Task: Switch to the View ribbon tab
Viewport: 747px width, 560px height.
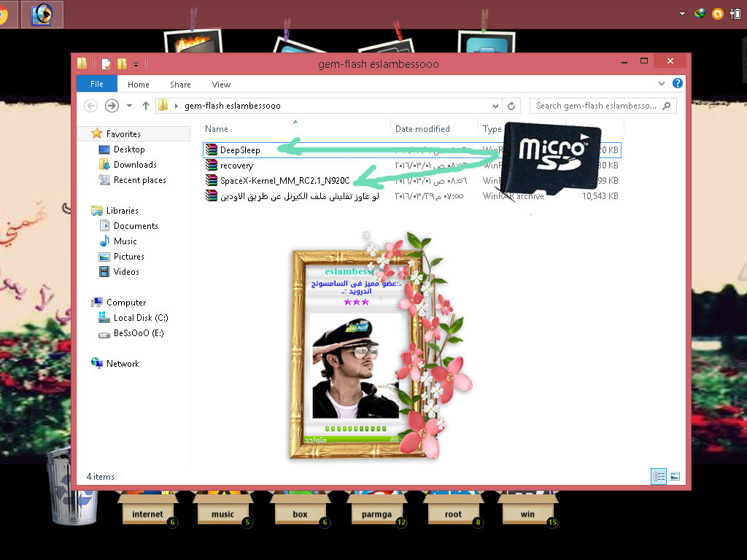Action: coord(221,85)
